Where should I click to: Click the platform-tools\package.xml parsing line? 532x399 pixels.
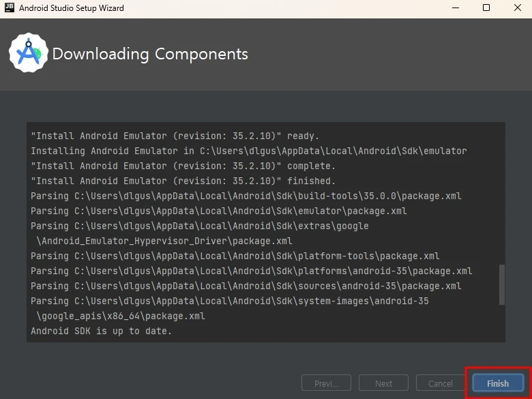point(235,256)
